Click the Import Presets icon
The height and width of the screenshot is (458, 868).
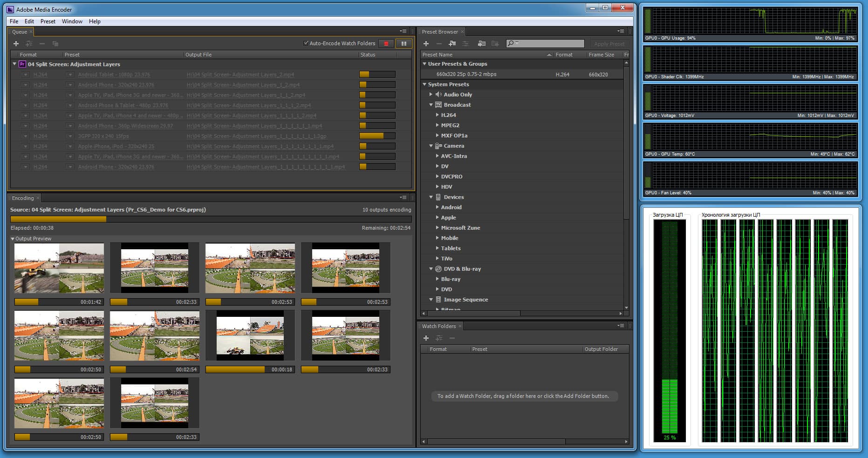482,43
